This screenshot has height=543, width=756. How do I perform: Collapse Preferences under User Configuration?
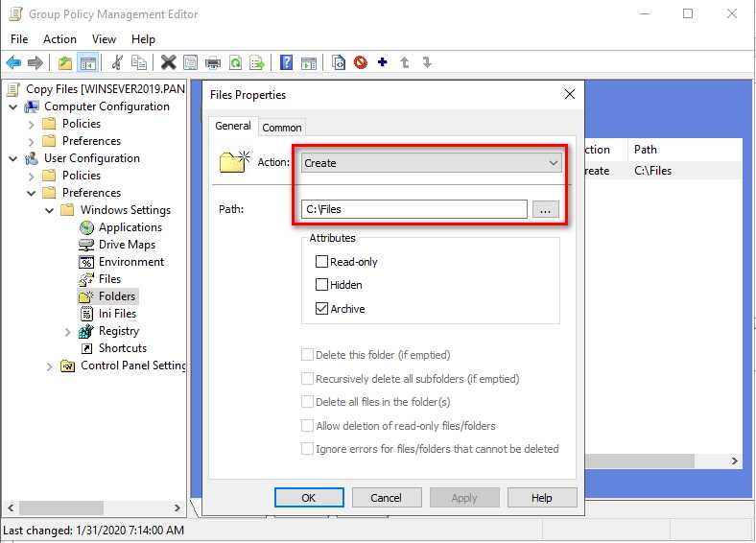click(32, 193)
